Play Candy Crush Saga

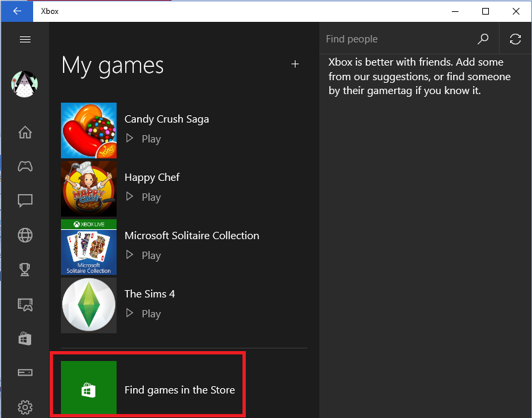pos(142,138)
